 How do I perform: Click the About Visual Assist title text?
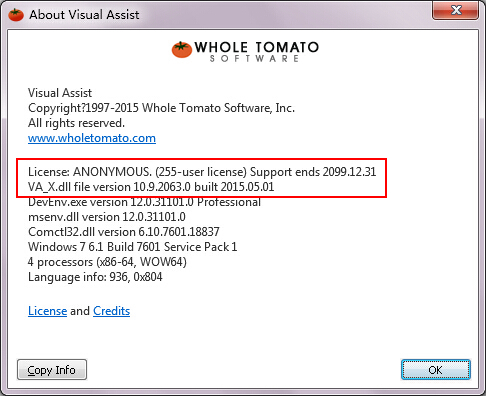pos(84,15)
